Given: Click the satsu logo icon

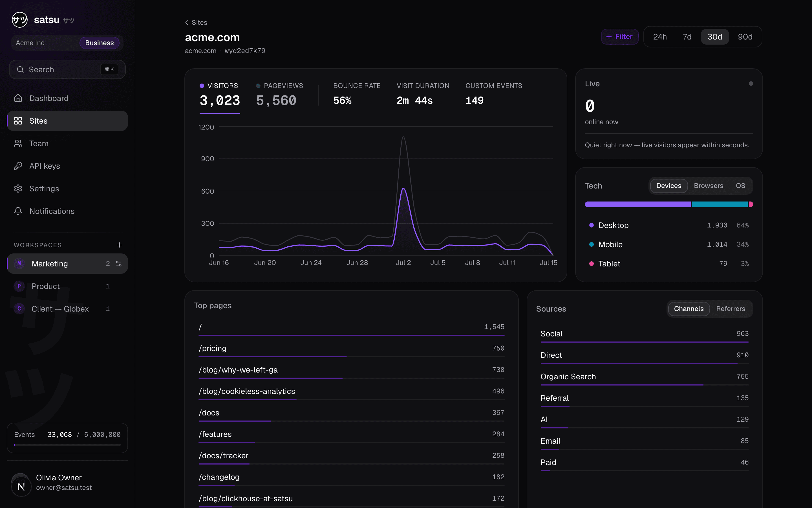Looking at the screenshot, I should click(19, 20).
